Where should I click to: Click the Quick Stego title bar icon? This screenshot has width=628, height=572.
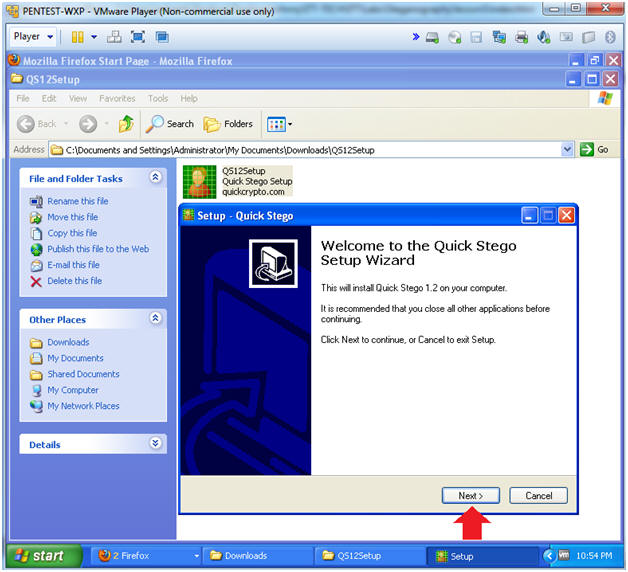pyautogui.click(x=188, y=216)
